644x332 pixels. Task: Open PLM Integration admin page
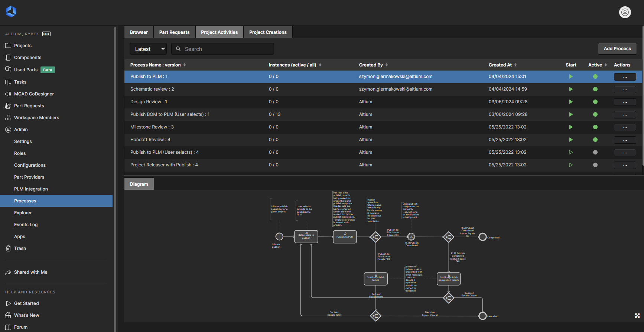coord(31,189)
